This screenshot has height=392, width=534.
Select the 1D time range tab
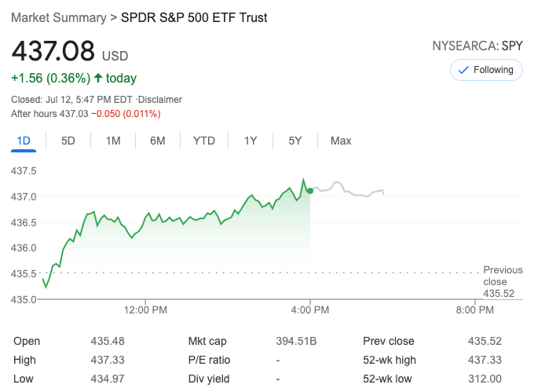[24, 141]
